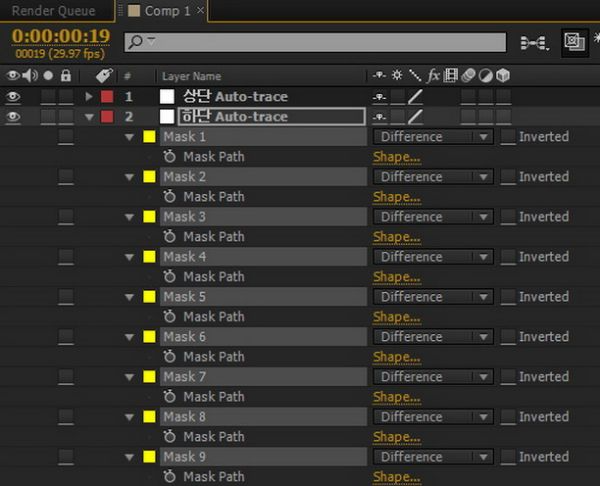Viewport: 600px width, 486px height.
Task: Expand layer 1 상단 Auto-trace twirl arrow
Action: [x=89, y=96]
